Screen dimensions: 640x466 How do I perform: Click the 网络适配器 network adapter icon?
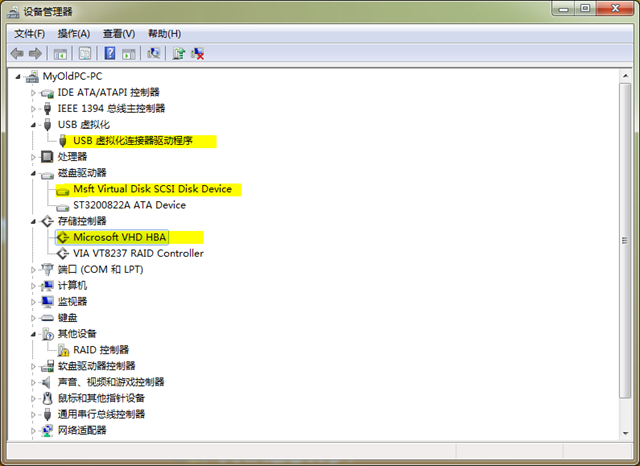coord(47,430)
